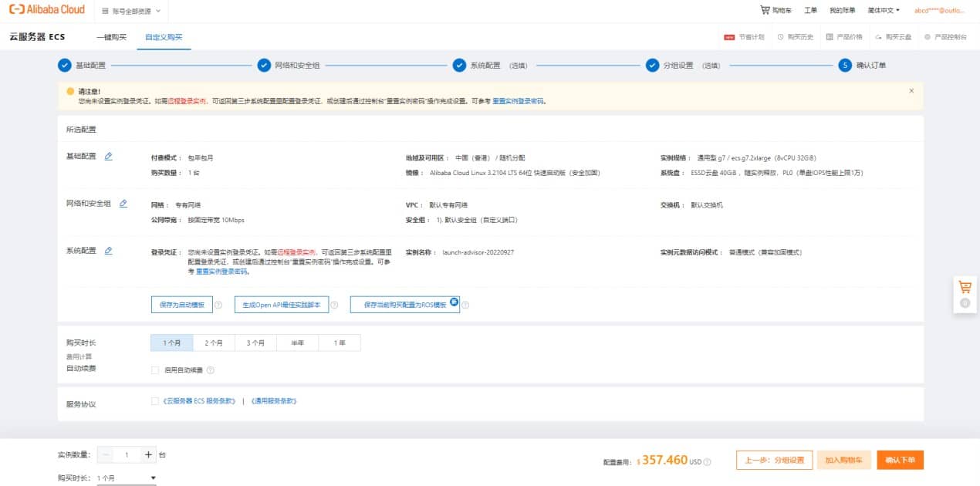
Task: Open price help icon next to USD
Action: [x=708, y=462]
